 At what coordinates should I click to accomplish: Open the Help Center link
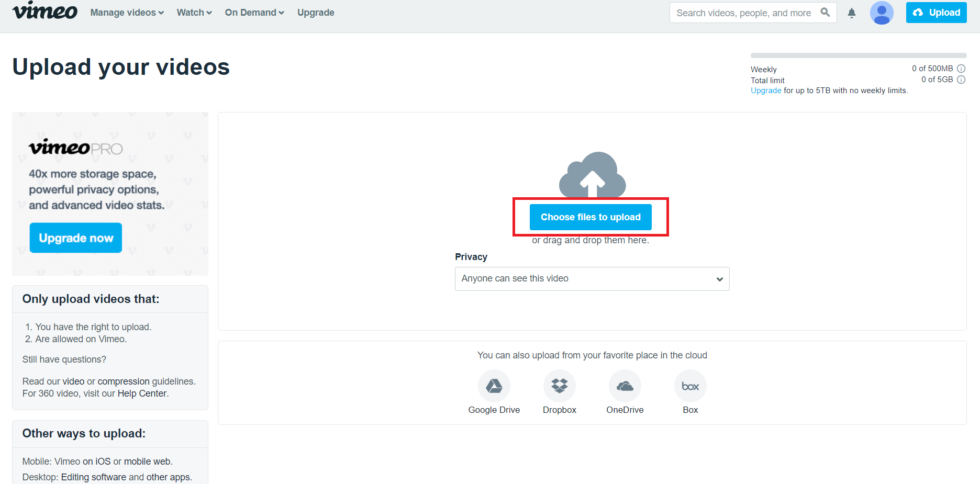tap(142, 393)
